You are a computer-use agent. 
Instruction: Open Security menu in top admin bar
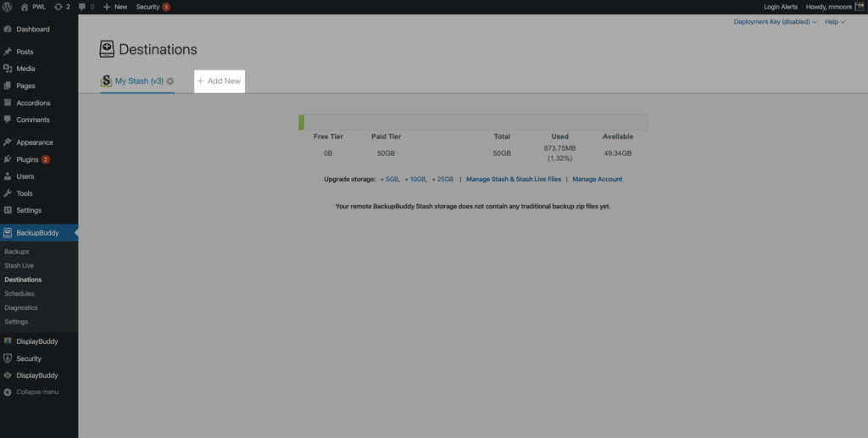click(153, 7)
